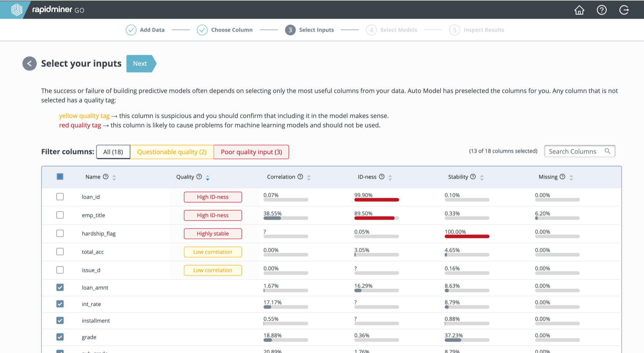Screen dimensions: 644x353
Task: Click the ID-ness help question icon
Action: [x=382, y=176]
